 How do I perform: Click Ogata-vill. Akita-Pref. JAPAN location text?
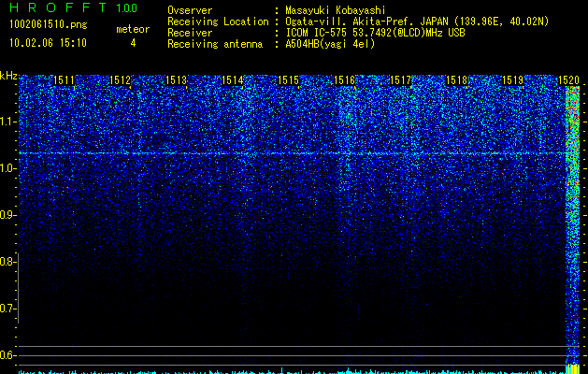(417, 22)
